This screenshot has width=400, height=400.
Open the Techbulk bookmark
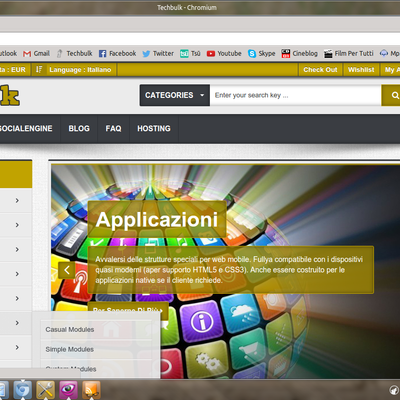[74, 53]
